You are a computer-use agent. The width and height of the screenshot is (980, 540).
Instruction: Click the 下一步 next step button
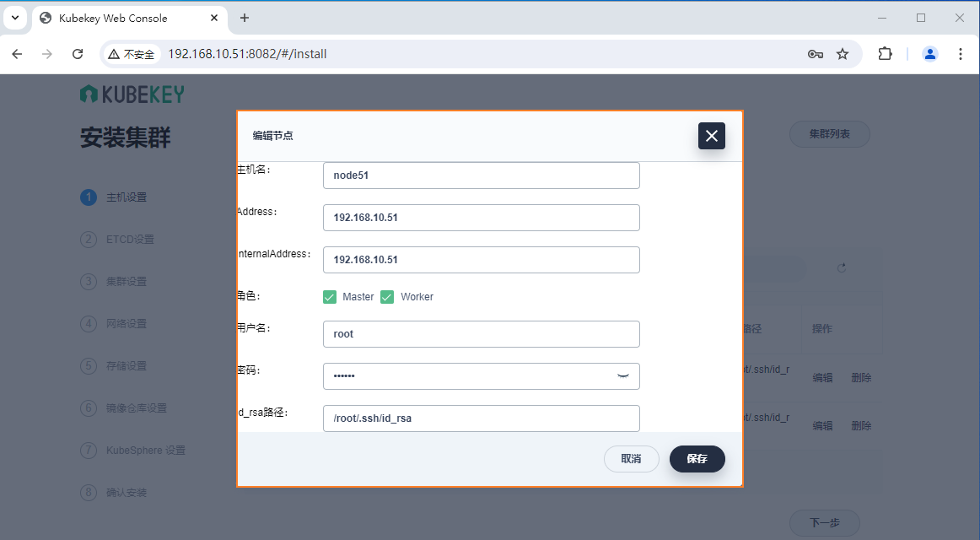[x=824, y=522]
